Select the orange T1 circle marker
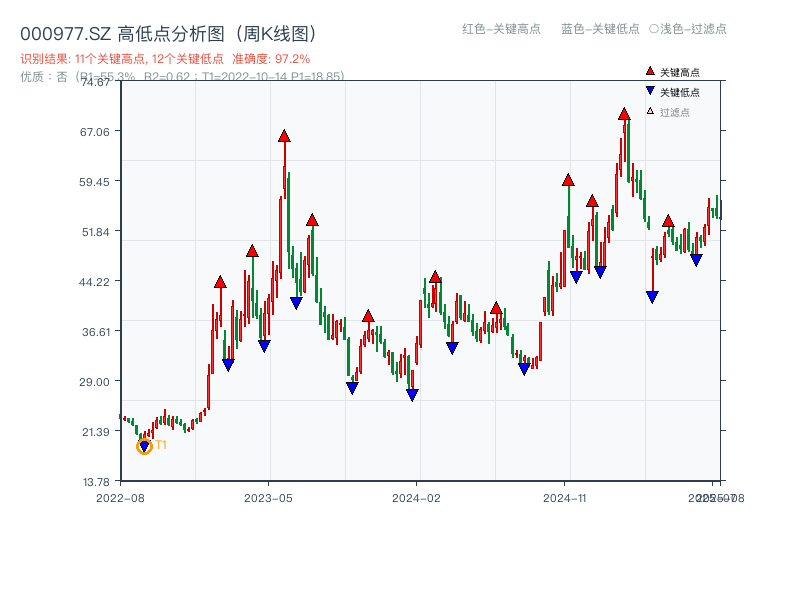Image resolution: width=800 pixels, height=600 pixels. pos(143,446)
